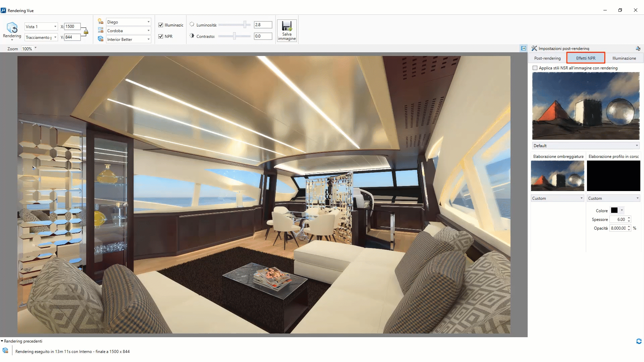Click the export icon at panel top right

[638, 48]
